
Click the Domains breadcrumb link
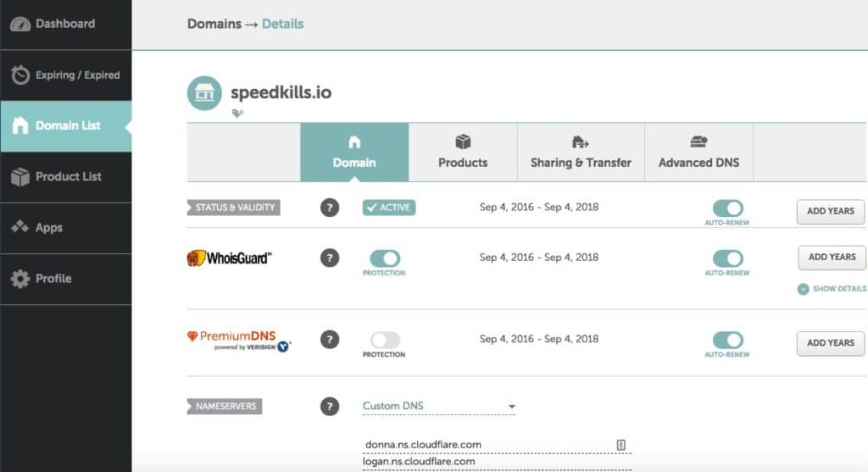(x=214, y=24)
